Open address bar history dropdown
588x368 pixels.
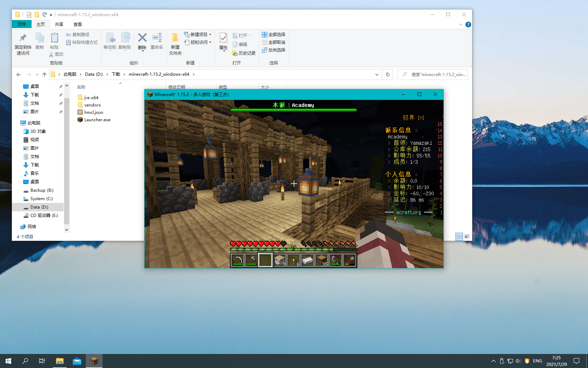pyautogui.click(x=377, y=74)
